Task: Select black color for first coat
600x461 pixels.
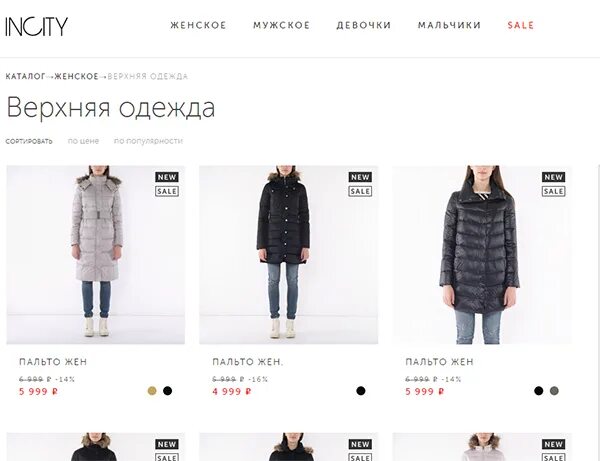Action: [167, 391]
